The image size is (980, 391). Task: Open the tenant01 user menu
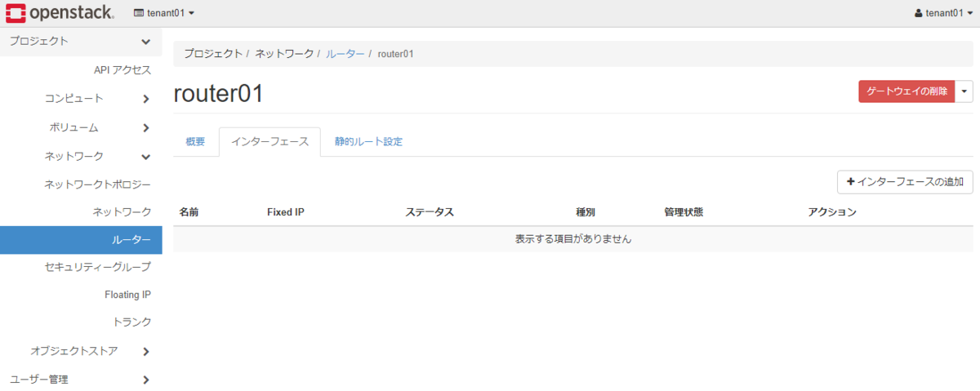click(944, 13)
